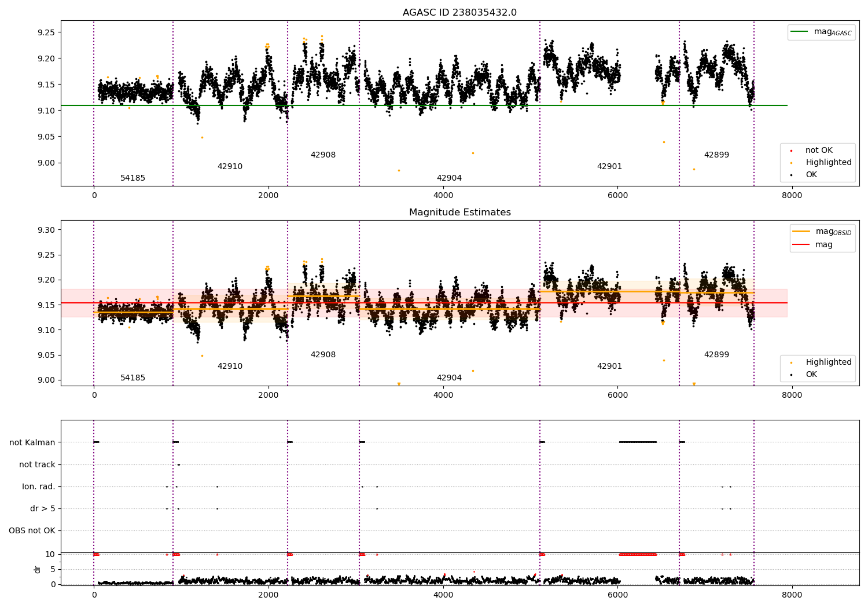Click the 5 tick on the dr axis
Viewport: 868px width, 608px height.
[53, 570]
